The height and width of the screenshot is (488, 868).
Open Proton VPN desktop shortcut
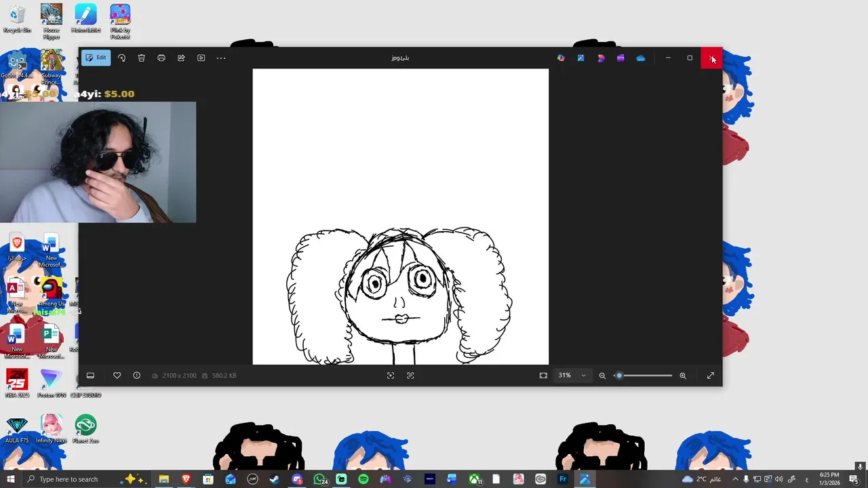(52, 383)
